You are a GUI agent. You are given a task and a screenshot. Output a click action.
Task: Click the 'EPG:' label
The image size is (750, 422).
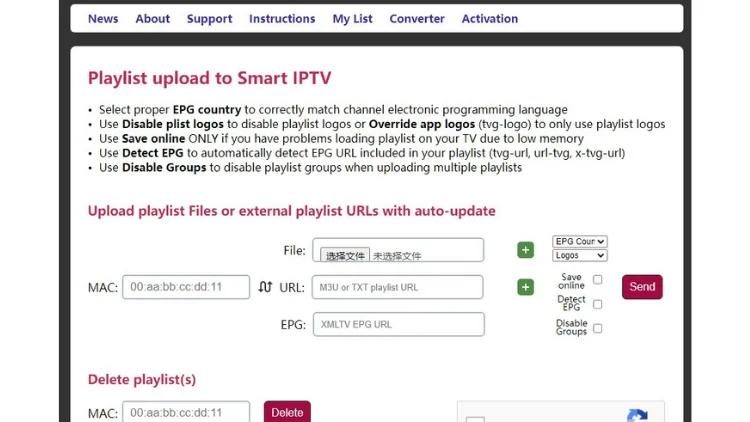click(293, 325)
